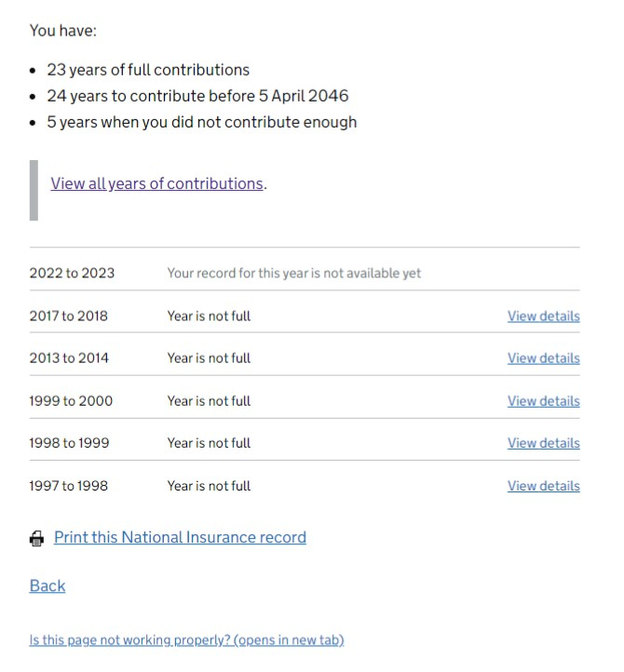Select the 2017 to 2018 year label
This screenshot has height=672, width=624.
69,316
